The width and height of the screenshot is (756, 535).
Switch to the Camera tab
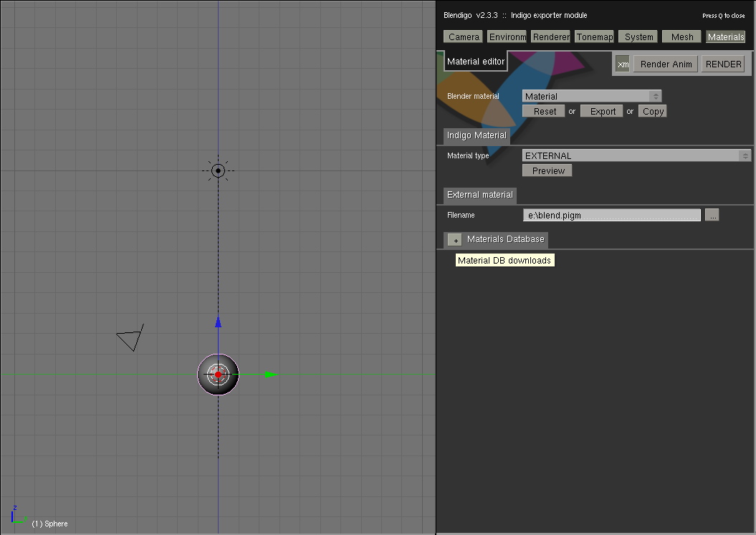click(x=464, y=37)
